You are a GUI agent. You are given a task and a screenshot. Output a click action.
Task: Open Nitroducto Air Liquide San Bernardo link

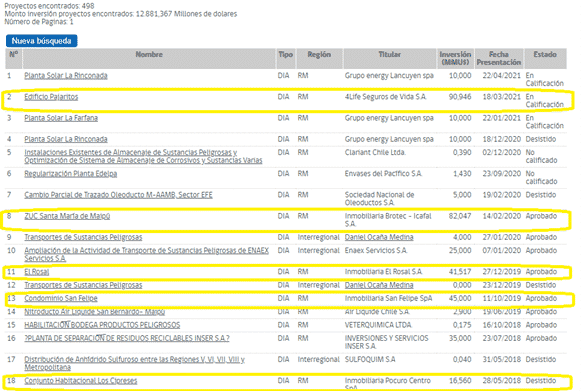pyautogui.click(x=94, y=312)
